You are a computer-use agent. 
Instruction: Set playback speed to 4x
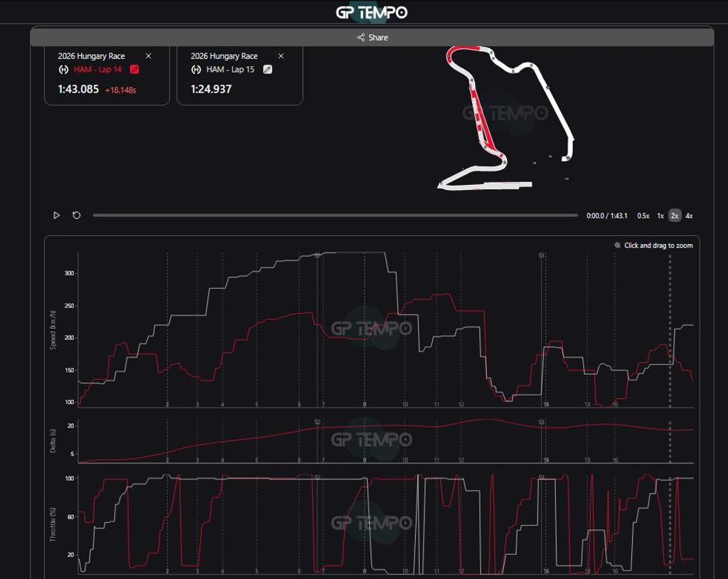pyautogui.click(x=689, y=216)
